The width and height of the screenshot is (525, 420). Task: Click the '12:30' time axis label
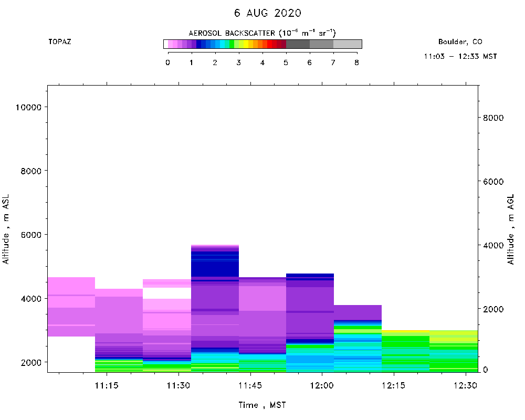(x=465, y=386)
